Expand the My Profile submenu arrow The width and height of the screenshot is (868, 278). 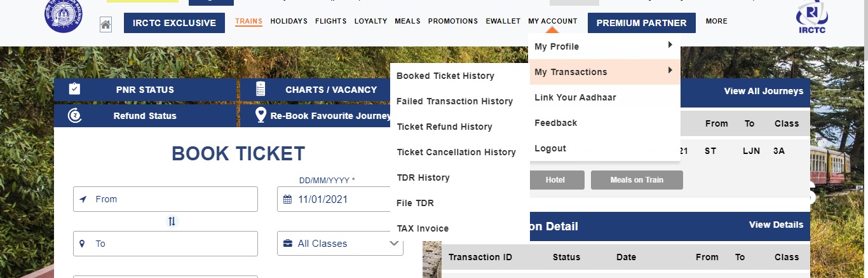point(670,45)
